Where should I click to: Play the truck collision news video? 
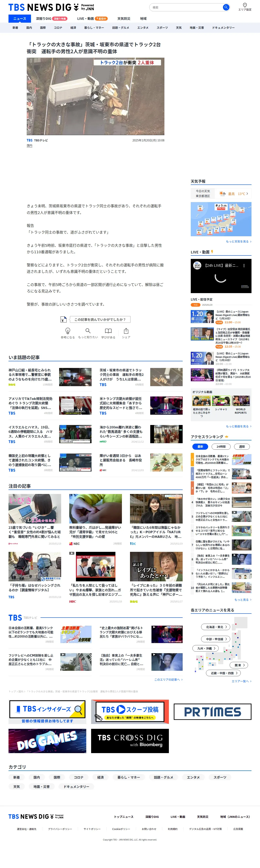pos(95,96)
